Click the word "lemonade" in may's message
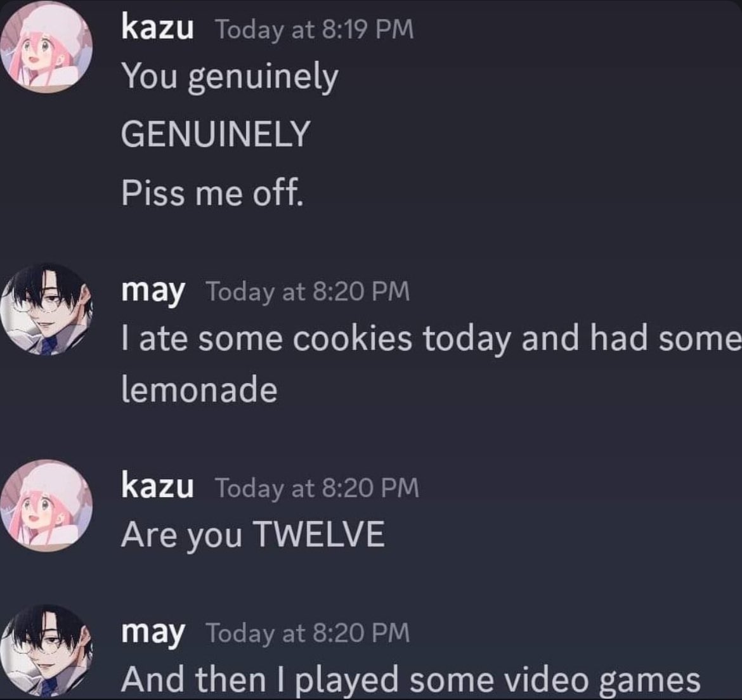Image resolution: width=742 pixels, height=700 pixels. click(x=199, y=389)
